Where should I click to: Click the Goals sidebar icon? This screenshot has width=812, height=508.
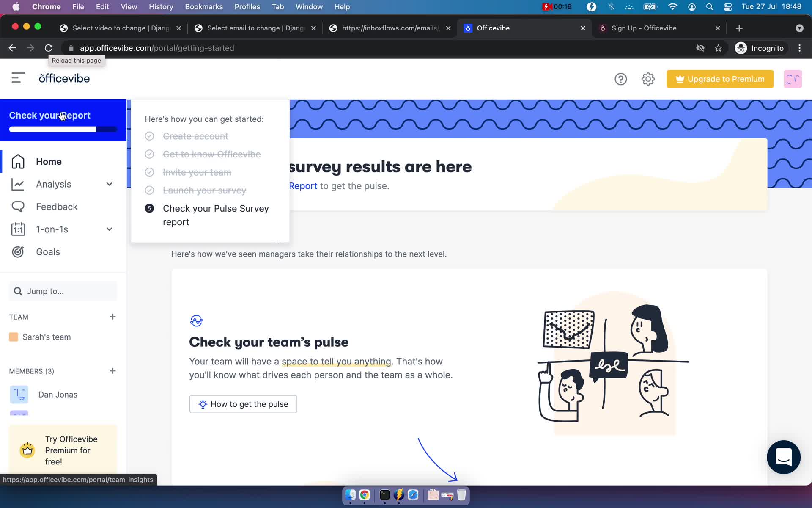[x=18, y=251]
